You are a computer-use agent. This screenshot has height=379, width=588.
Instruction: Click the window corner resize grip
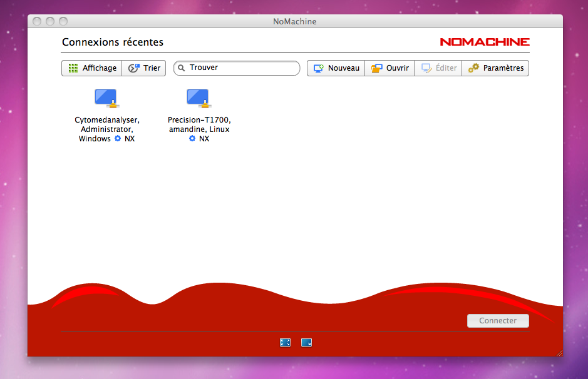(x=559, y=353)
